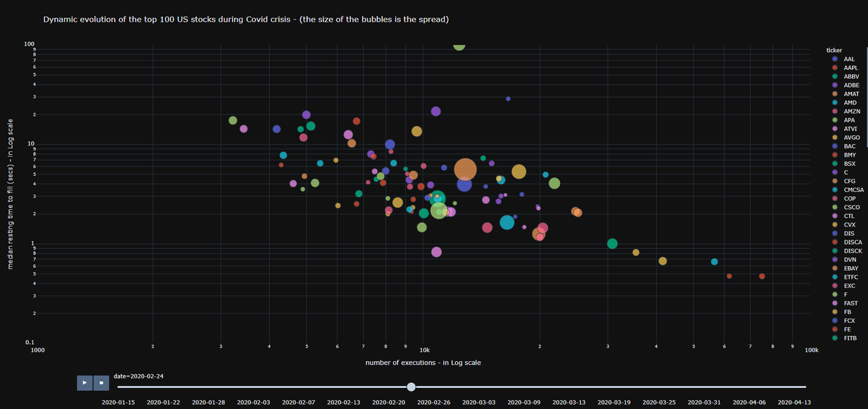868x409 pixels.
Task: Set slider date to 2020-02-13
Action: pyautogui.click(x=344, y=401)
